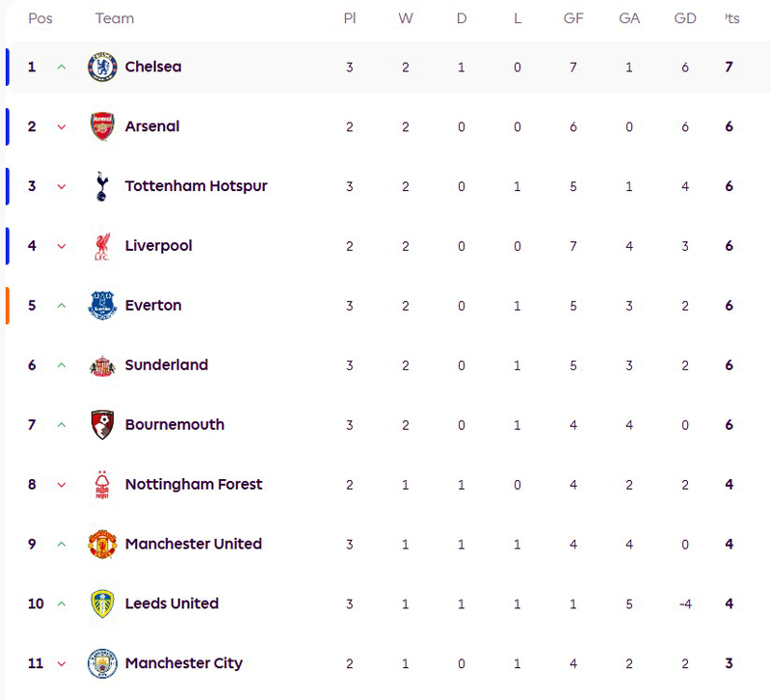Click the Nottingham Forest crest icon
The height and width of the screenshot is (700, 771).
click(102, 485)
